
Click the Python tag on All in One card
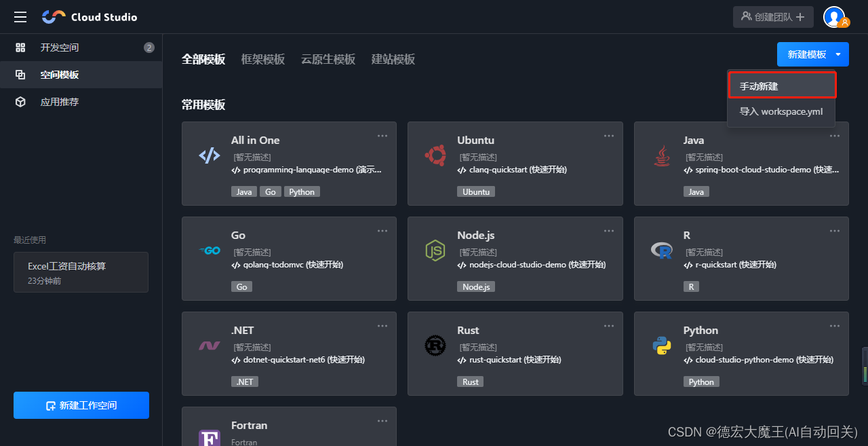click(x=302, y=191)
